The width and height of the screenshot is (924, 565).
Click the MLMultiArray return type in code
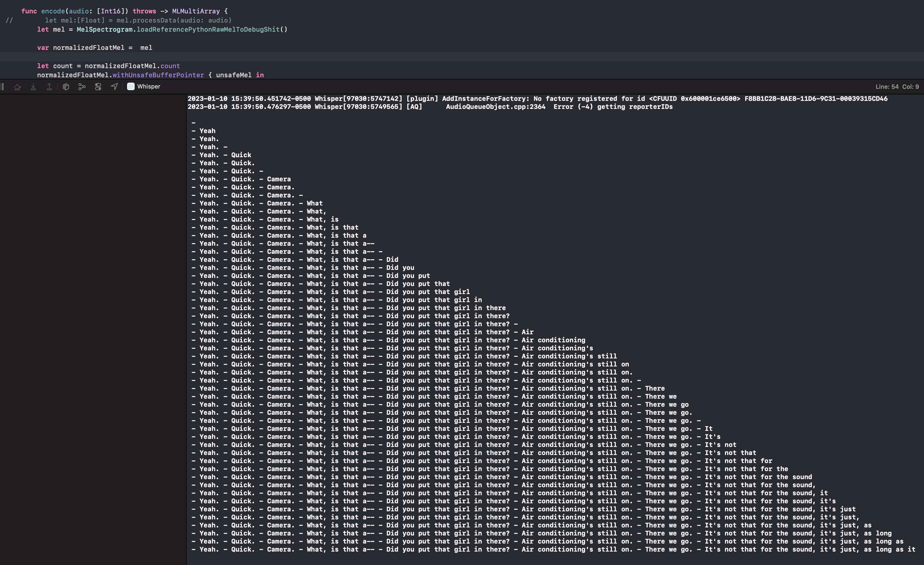coord(196,11)
